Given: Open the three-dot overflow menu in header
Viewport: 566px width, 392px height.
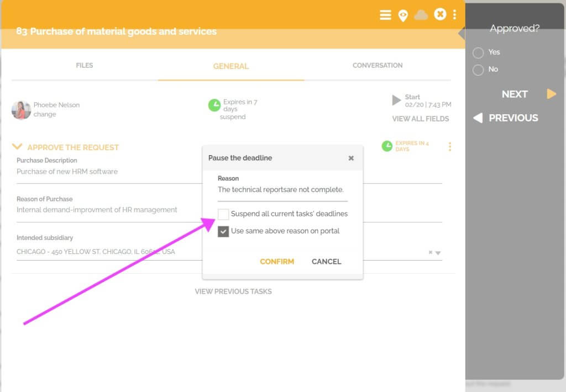Looking at the screenshot, I should pos(454,15).
